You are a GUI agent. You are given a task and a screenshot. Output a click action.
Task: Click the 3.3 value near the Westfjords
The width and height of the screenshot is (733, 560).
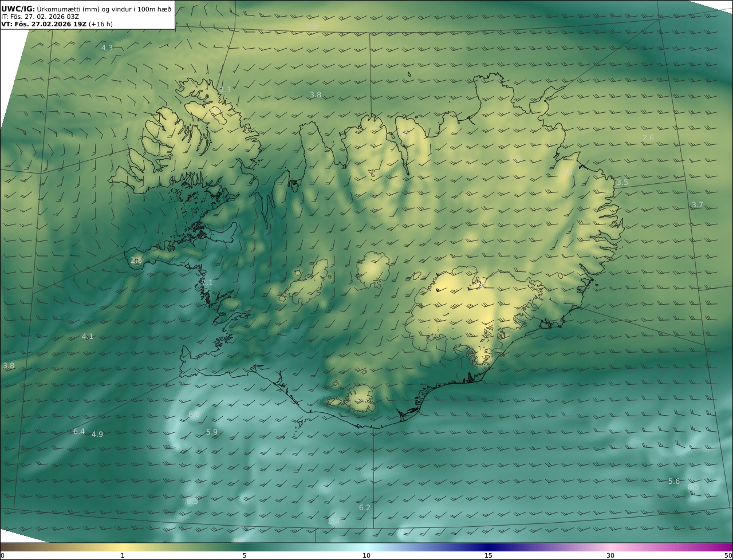click(x=225, y=90)
